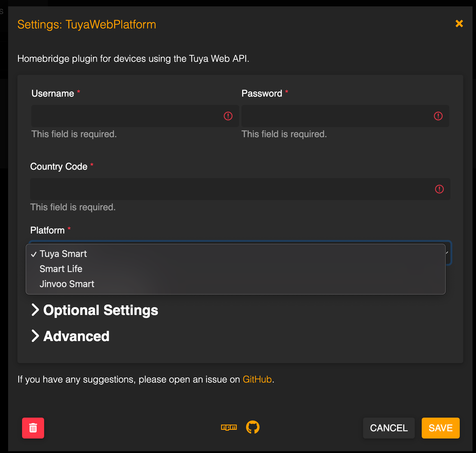Click the Password field error icon

point(438,116)
